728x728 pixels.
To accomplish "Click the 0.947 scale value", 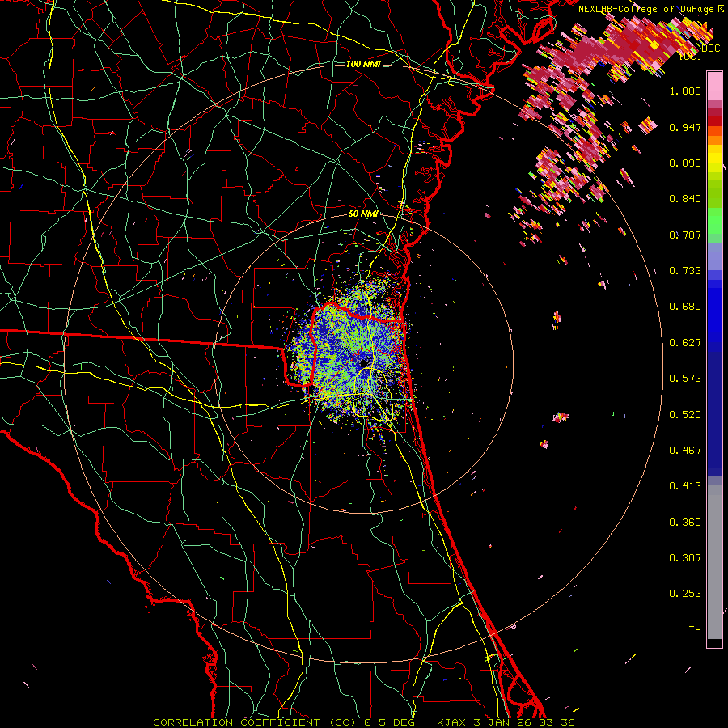I will pos(685,127).
